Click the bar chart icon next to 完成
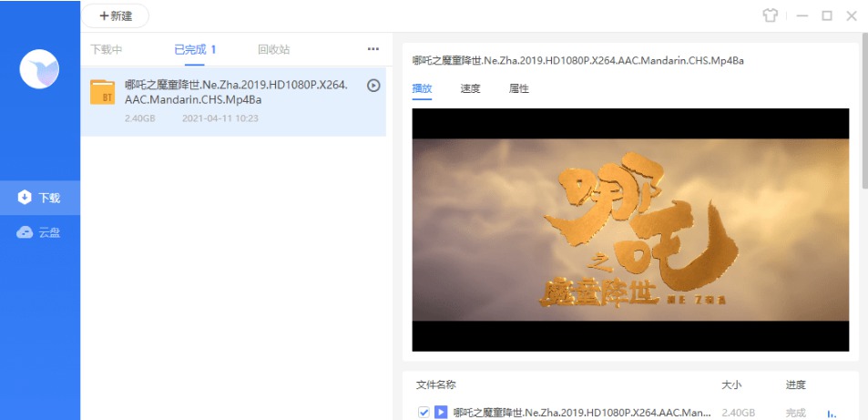 coord(832,414)
